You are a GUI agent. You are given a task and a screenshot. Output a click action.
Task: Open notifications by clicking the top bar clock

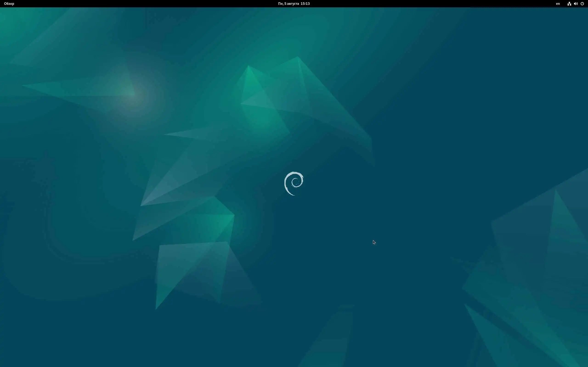coord(305,4)
